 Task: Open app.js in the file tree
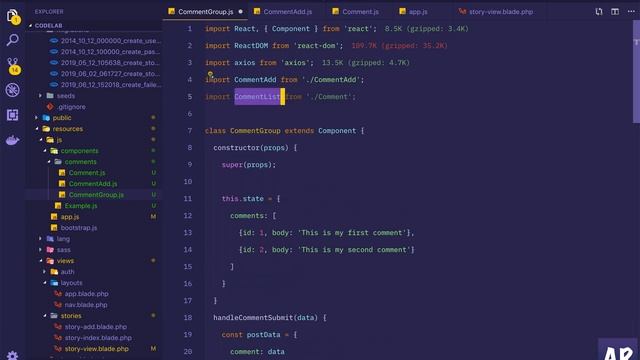[x=93, y=217]
